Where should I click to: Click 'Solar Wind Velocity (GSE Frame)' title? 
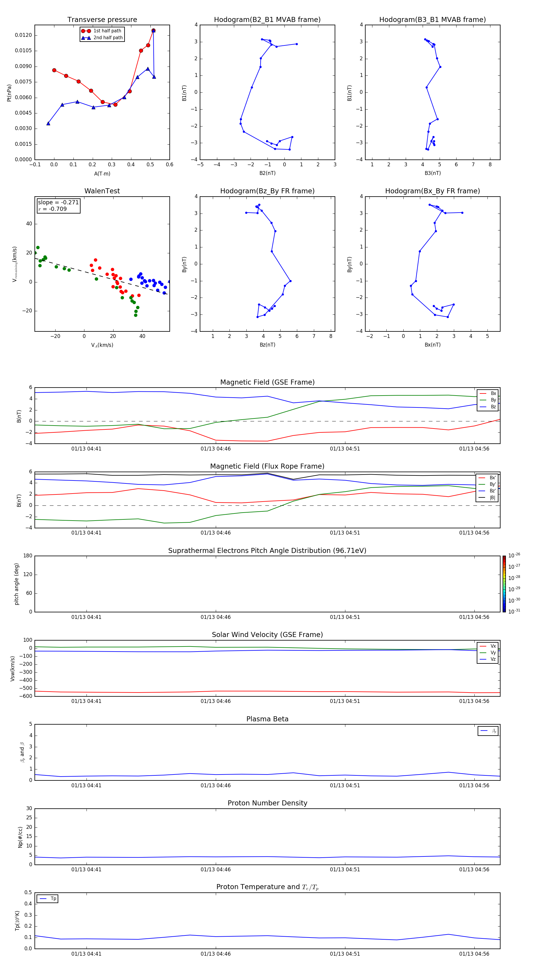[x=267, y=635]
